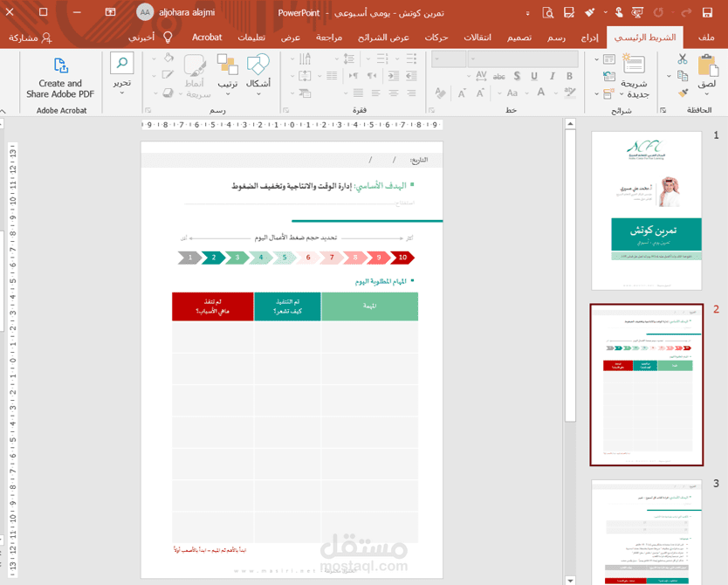Open the Clipboard (الحافظة) group dialog launcher
Image resolution: width=728 pixels, height=585 pixels.
coord(663,111)
